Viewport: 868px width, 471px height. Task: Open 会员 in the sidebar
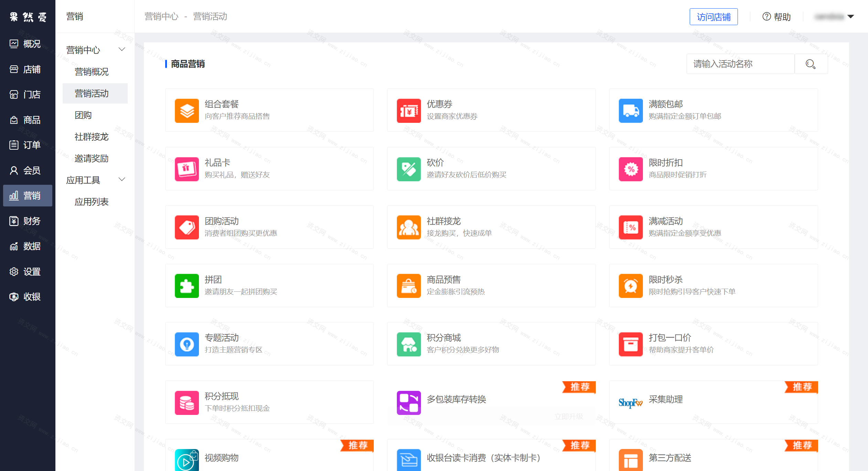coord(28,170)
